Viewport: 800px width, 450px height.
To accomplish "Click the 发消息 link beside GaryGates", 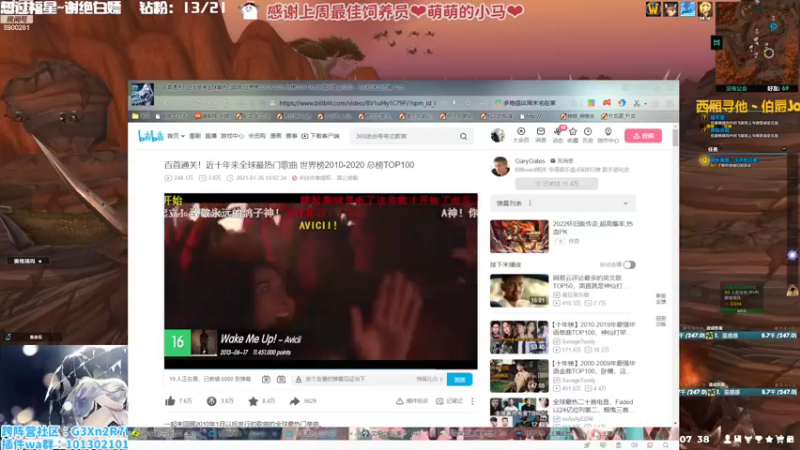I will (563, 161).
